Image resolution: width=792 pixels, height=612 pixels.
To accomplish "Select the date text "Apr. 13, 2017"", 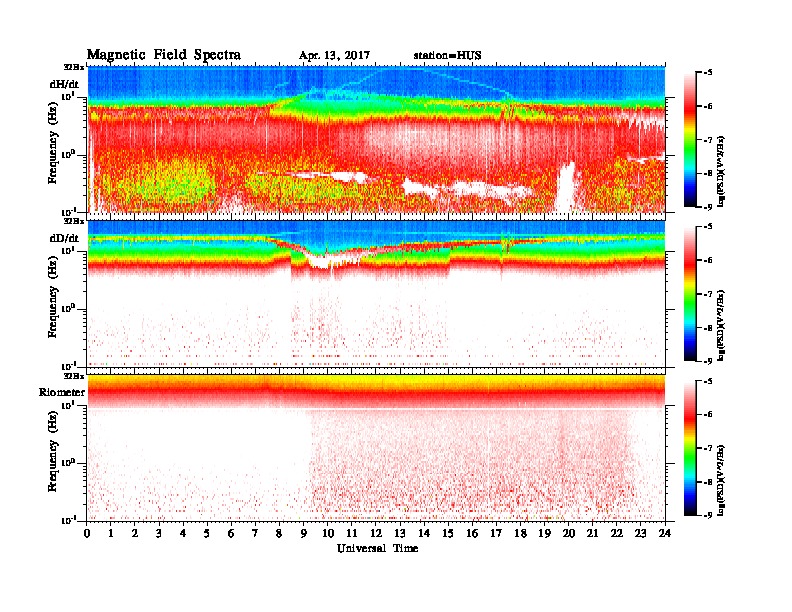I will [x=334, y=56].
